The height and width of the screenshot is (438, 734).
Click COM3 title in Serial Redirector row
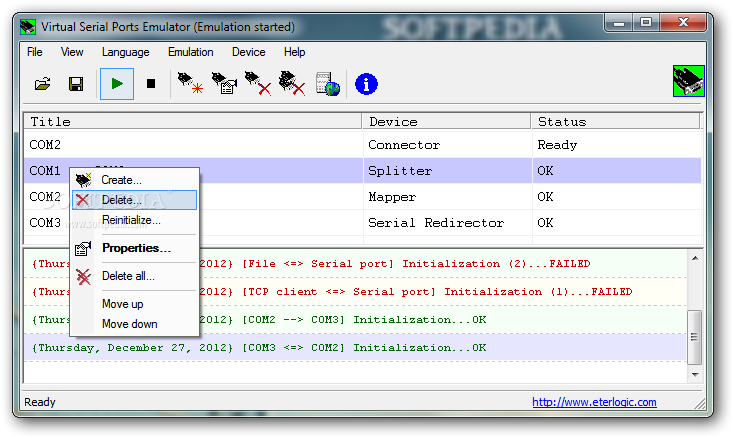pos(44,223)
